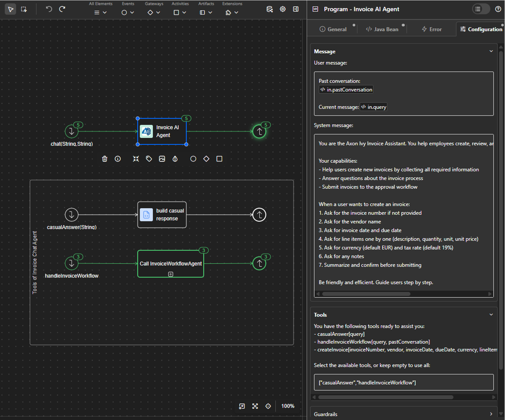This screenshot has width=505, height=420.
Task: Open the Events palette dropdown
Action: click(128, 12)
